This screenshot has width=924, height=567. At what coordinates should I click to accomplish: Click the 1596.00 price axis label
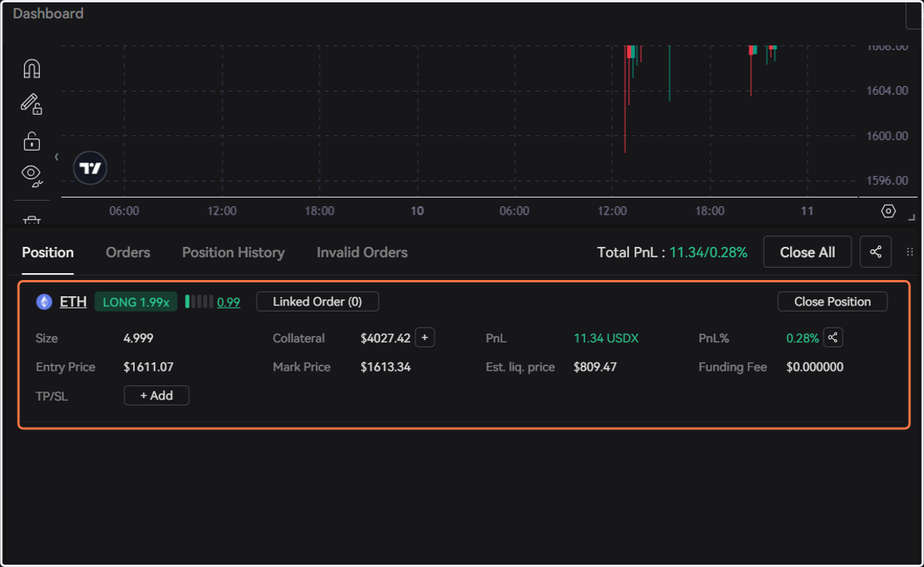pyautogui.click(x=887, y=181)
